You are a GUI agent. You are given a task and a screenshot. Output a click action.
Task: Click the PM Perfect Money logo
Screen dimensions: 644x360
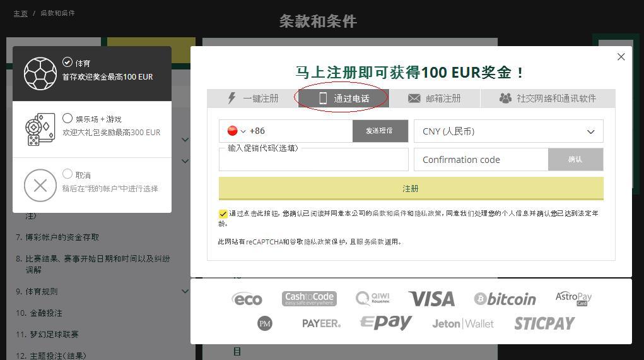pyautogui.click(x=265, y=323)
